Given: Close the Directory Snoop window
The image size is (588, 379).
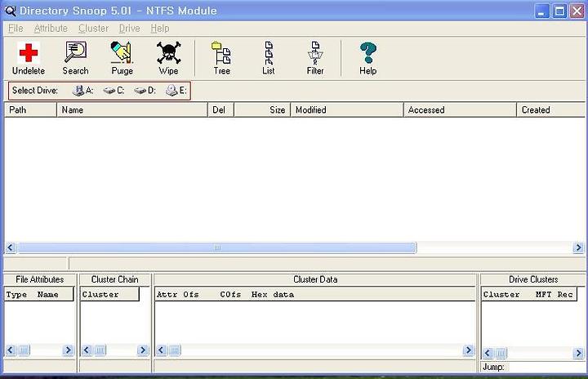Looking at the screenshot, I should [x=577, y=11].
